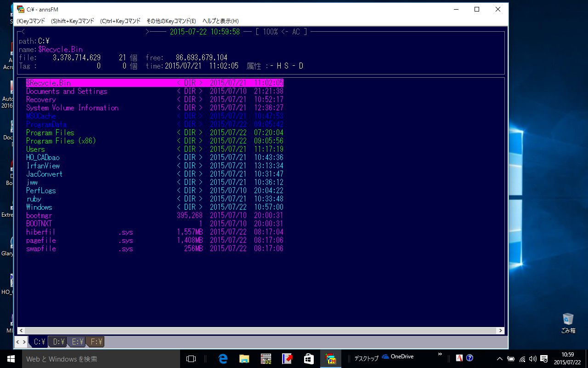Open the (K)eyコマンド menu
The height and width of the screenshot is (368, 588).
point(31,21)
